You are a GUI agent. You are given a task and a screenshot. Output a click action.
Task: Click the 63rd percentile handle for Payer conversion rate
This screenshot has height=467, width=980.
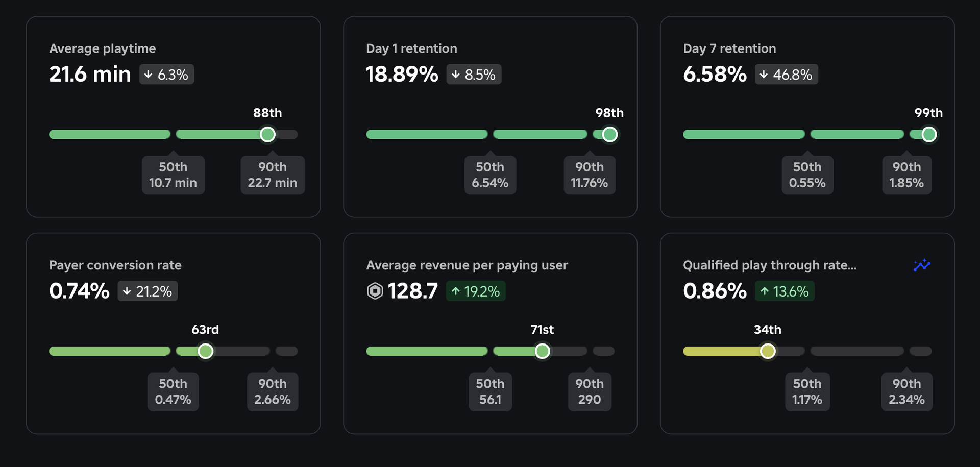point(205,351)
